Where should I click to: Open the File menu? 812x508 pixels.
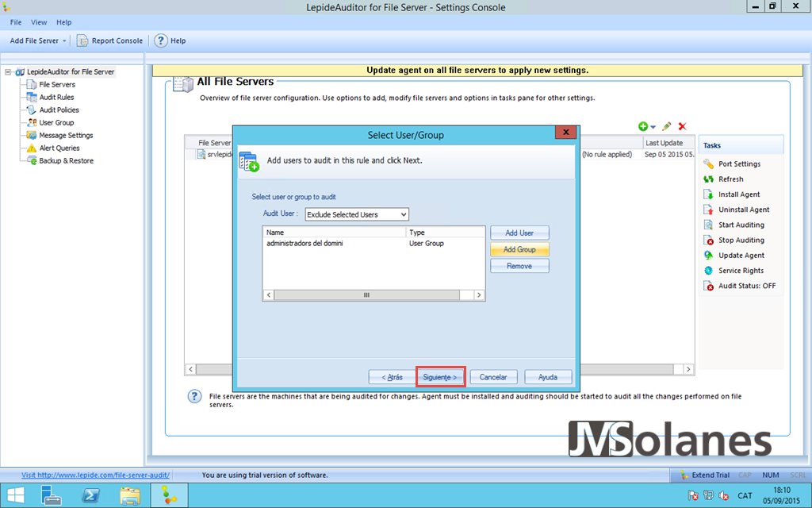tap(16, 22)
